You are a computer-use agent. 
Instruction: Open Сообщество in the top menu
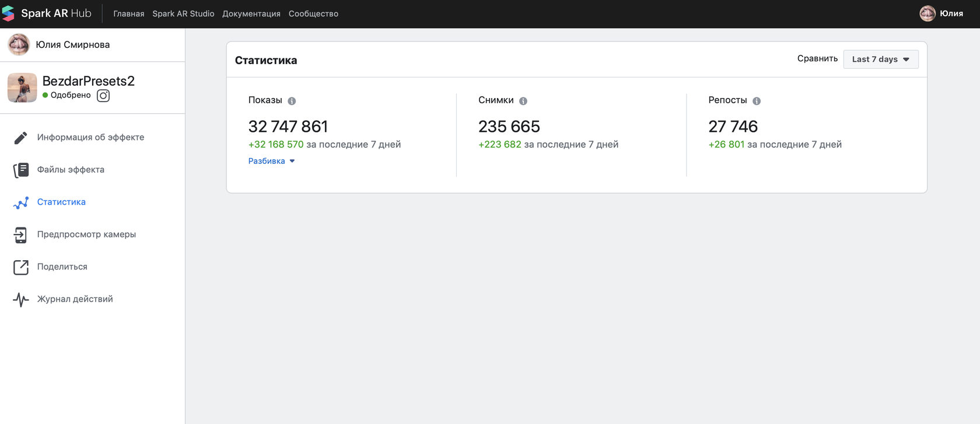tap(313, 13)
